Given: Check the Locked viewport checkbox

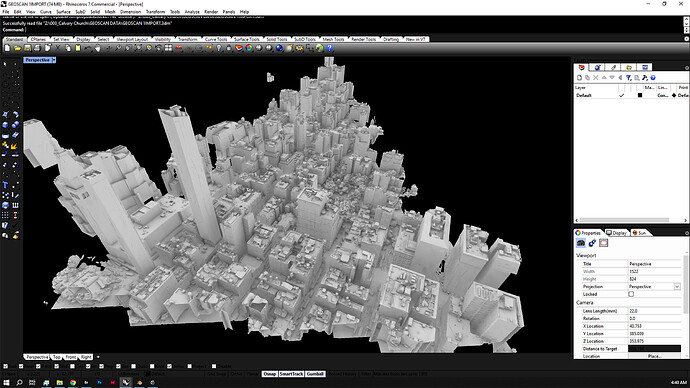Looking at the screenshot, I should click(631, 294).
